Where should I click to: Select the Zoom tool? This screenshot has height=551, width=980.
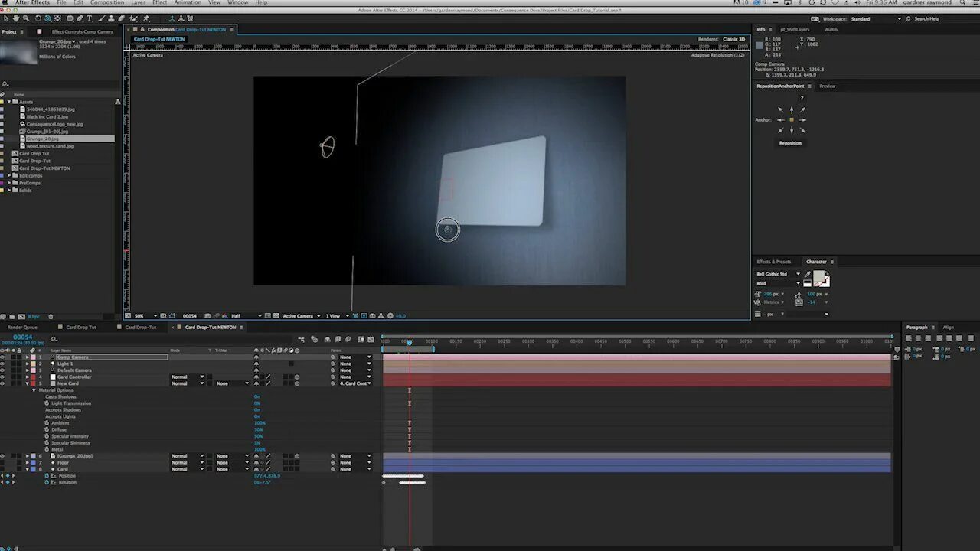26,17
